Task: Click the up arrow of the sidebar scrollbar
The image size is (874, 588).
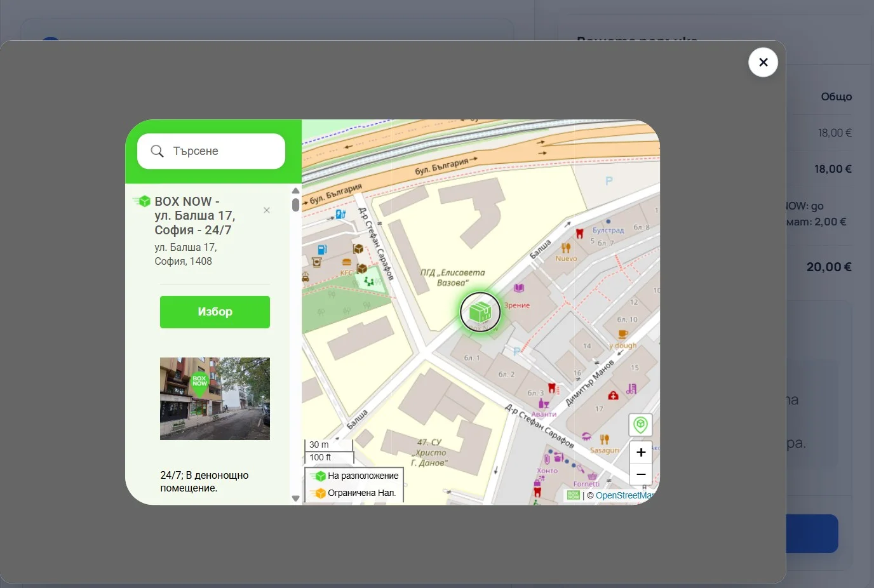Action: (295, 190)
